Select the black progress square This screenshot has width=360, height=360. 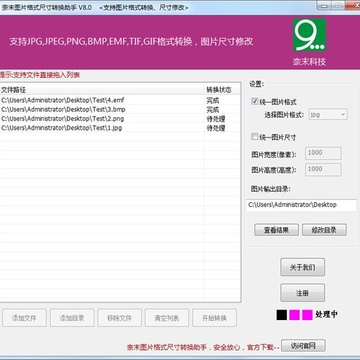[282, 315]
